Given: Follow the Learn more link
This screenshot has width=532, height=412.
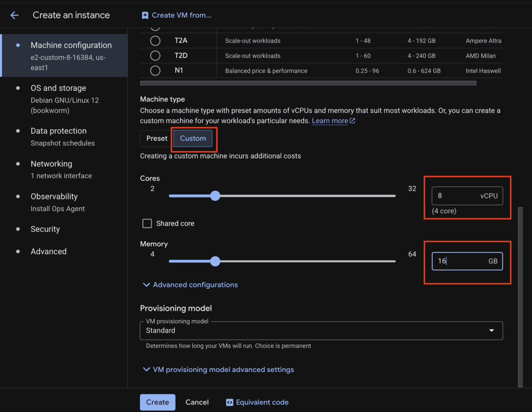Looking at the screenshot, I should click(x=330, y=121).
